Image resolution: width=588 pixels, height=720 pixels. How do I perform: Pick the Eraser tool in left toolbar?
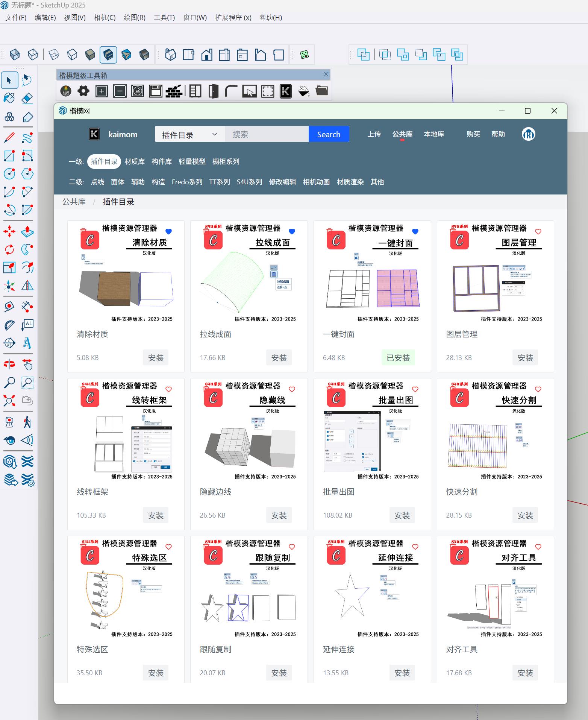point(27,98)
